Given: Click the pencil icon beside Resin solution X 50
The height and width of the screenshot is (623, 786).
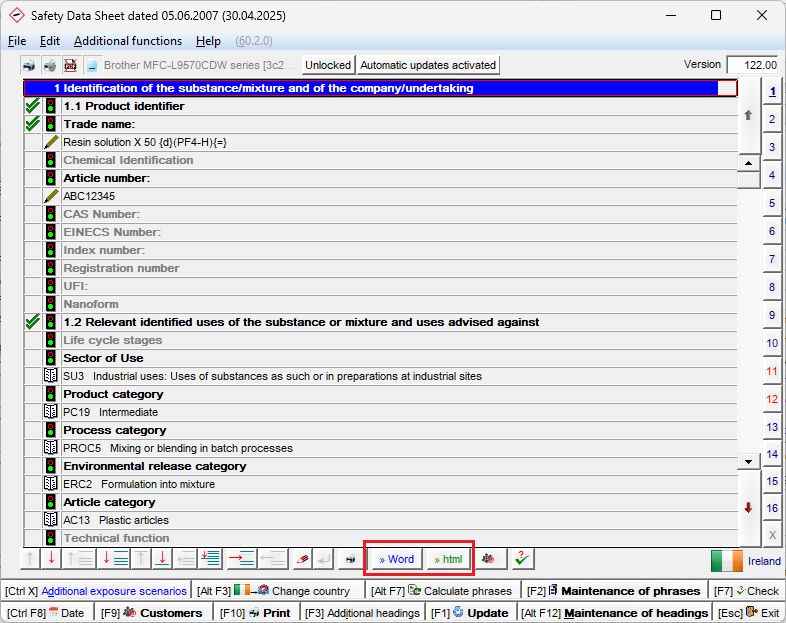Looking at the screenshot, I should click(51, 142).
